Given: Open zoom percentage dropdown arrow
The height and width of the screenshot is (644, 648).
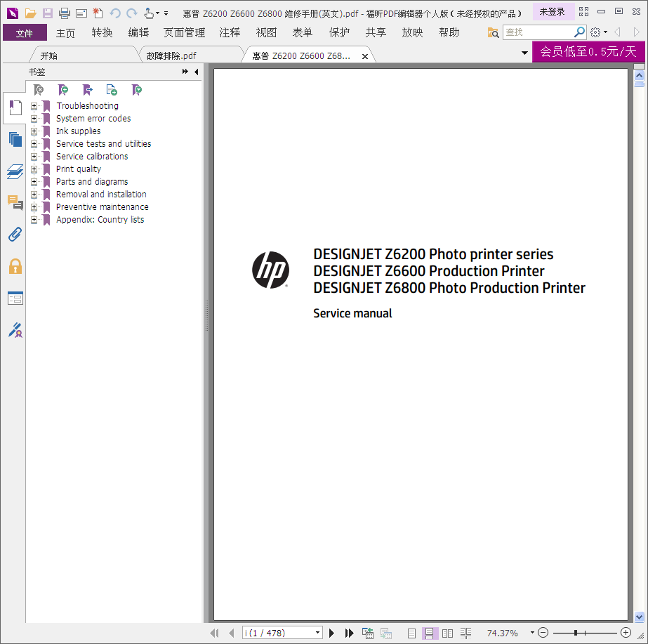Looking at the screenshot, I should click(x=532, y=633).
